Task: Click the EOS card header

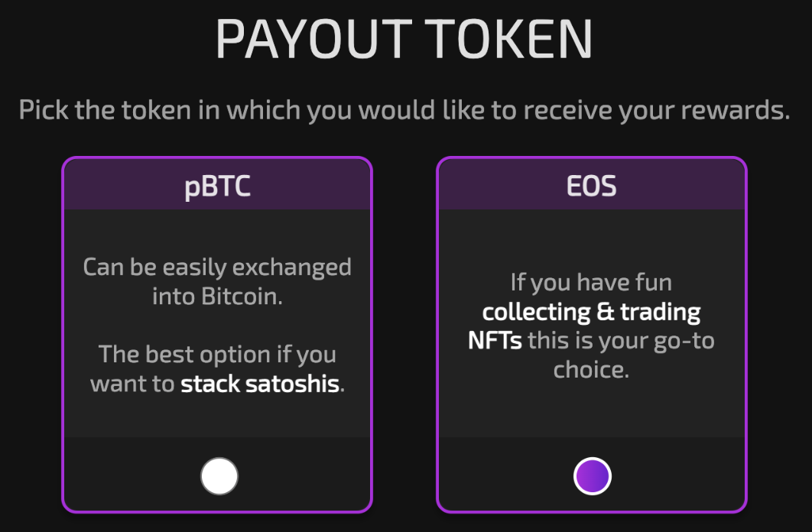Action: tap(591, 185)
